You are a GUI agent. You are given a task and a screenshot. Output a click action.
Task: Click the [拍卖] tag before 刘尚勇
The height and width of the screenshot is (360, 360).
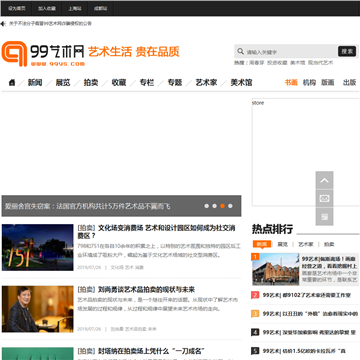(x=86, y=289)
